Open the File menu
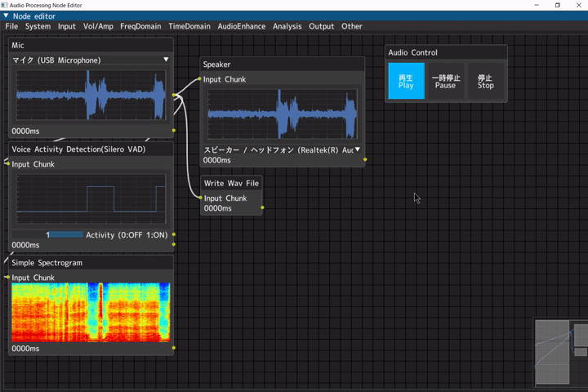Viewport: 588px width, 392px height. pyautogui.click(x=11, y=26)
